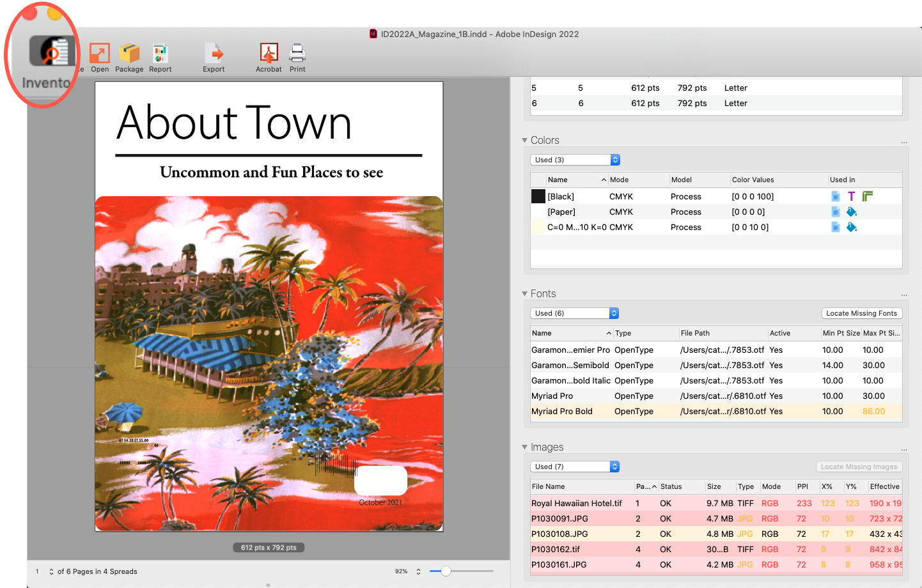Select the 'Myriad Pro Bold' font row

pos(716,411)
